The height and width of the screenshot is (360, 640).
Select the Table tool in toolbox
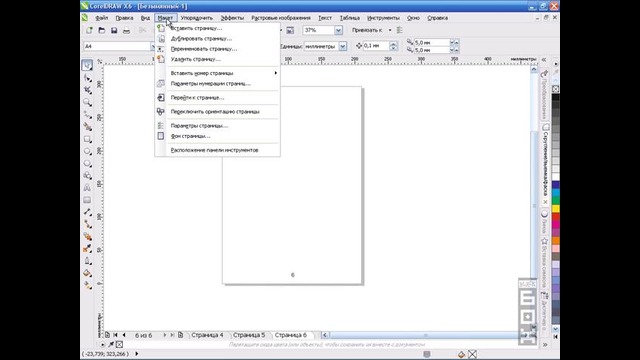coord(87,200)
